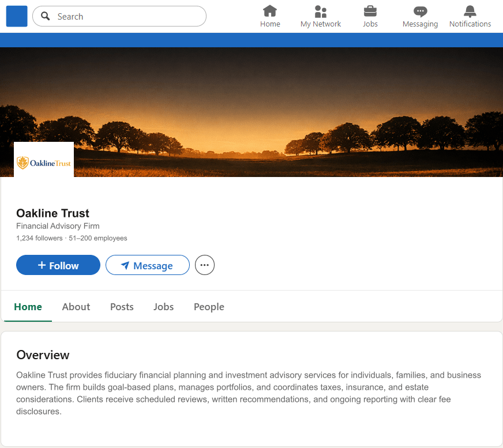Follow Oakline Trust
Screen dimensions: 503x448
(58, 265)
